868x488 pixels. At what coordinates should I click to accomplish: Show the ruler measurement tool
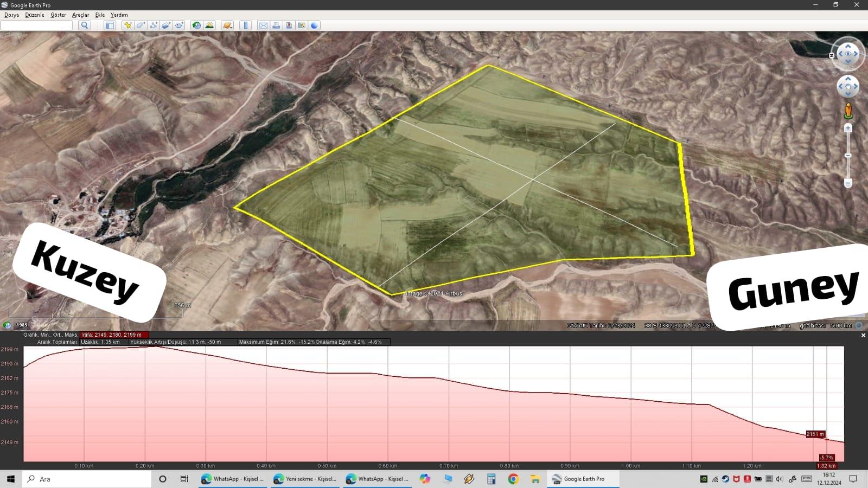click(x=245, y=25)
